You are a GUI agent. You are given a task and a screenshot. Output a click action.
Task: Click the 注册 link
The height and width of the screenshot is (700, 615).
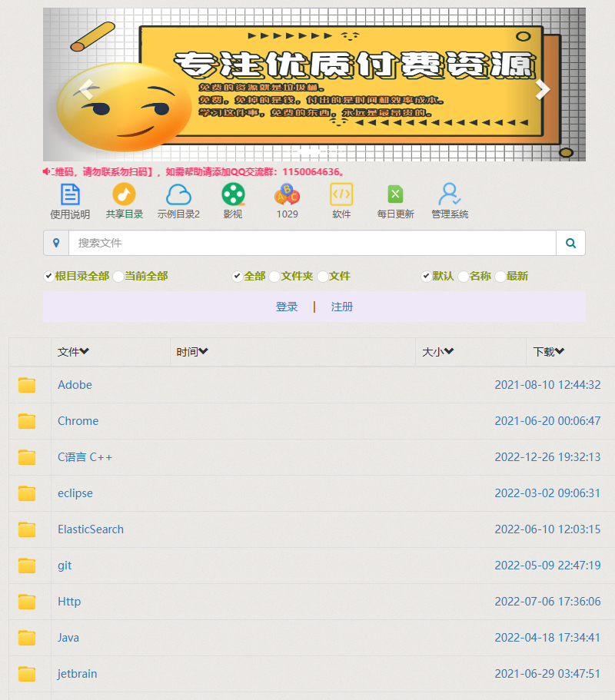341,307
